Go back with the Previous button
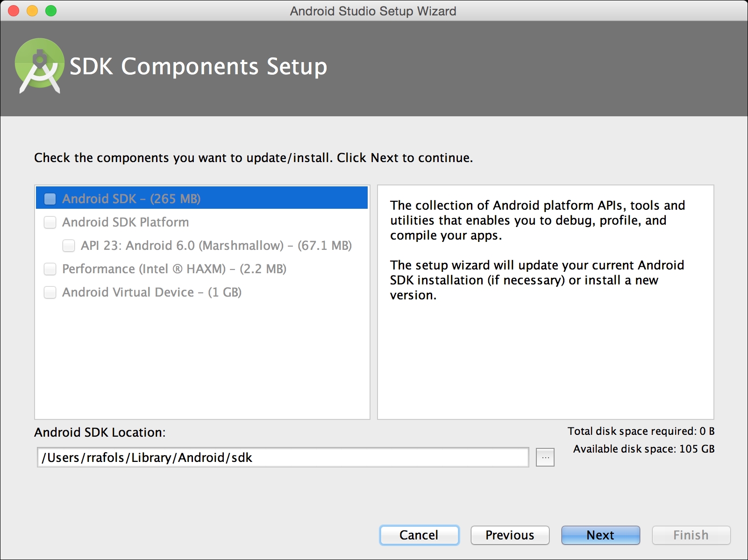Viewport: 748px width, 560px height. coord(510,535)
